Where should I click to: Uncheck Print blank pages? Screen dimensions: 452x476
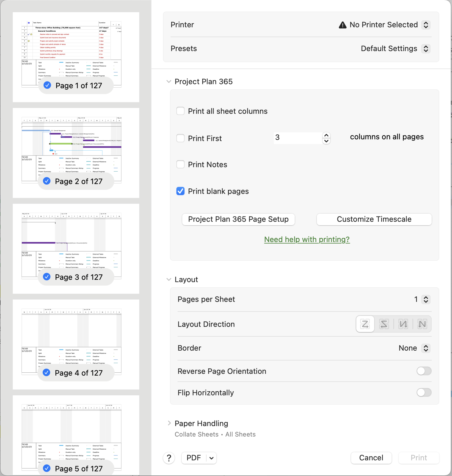point(180,191)
